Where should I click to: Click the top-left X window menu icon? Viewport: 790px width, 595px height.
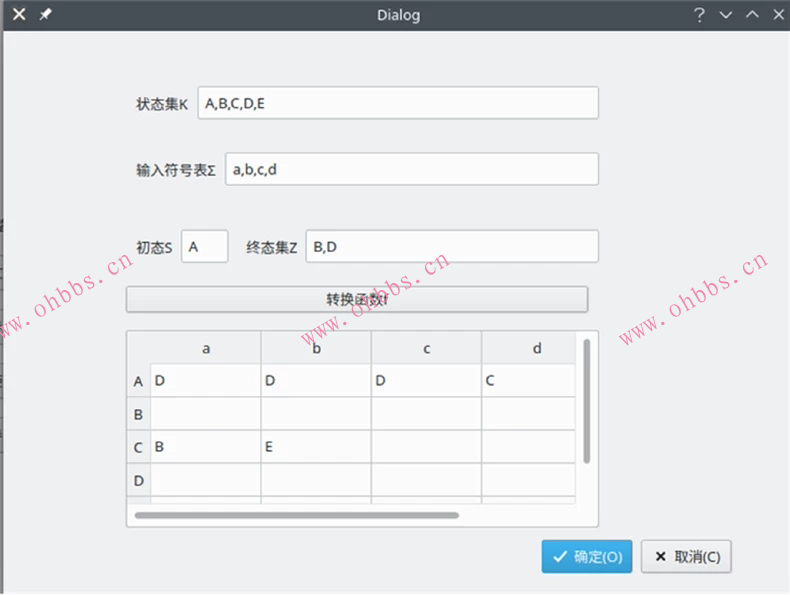click(x=18, y=15)
